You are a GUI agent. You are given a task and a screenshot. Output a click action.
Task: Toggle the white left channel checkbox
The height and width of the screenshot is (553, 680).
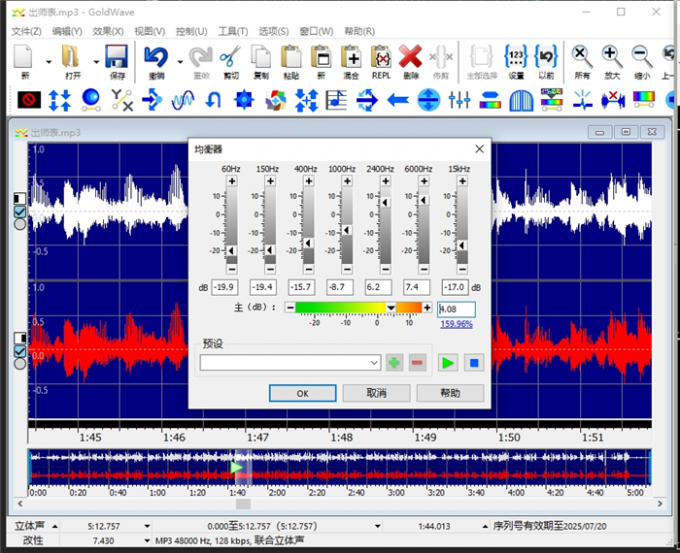pyautogui.click(x=20, y=212)
